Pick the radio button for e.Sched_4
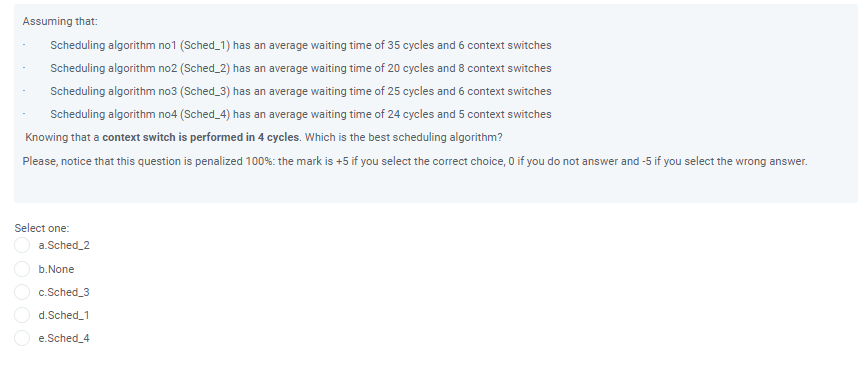858x370 pixels. coord(22,338)
